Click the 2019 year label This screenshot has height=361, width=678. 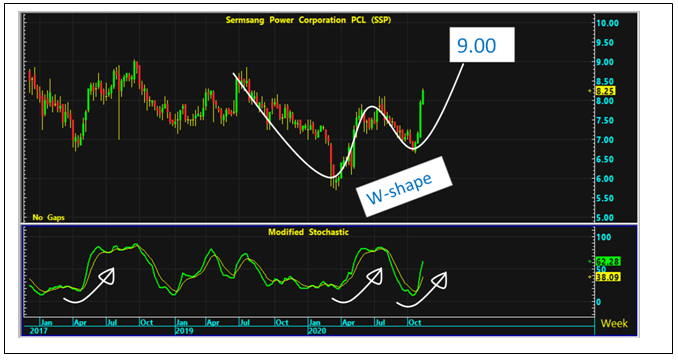184,331
